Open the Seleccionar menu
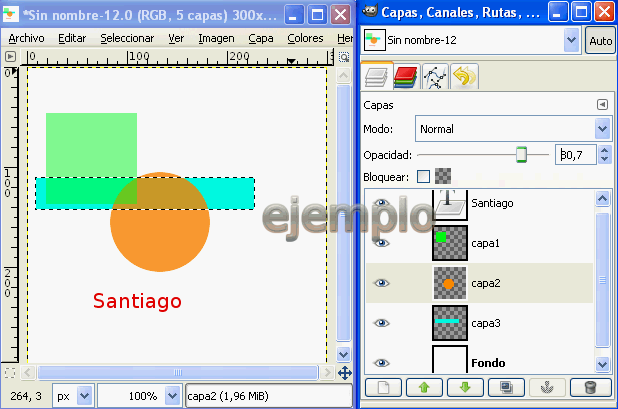The width and height of the screenshot is (618, 409). coord(127,38)
